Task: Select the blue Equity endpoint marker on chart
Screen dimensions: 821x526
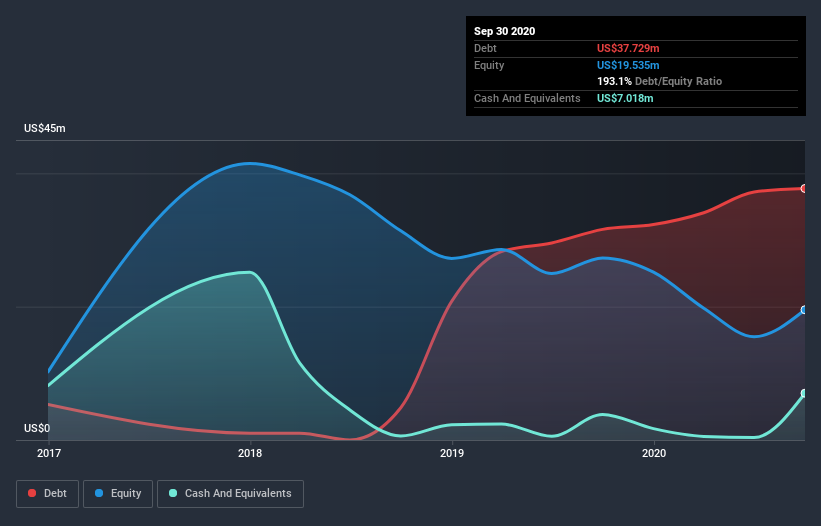Action: click(x=804, y=310)
